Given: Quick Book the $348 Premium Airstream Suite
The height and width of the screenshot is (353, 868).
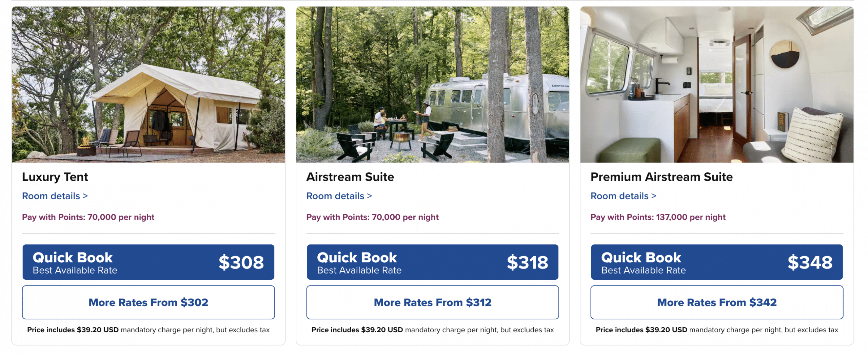Looking at the screenshot, I should click(716, 262).
